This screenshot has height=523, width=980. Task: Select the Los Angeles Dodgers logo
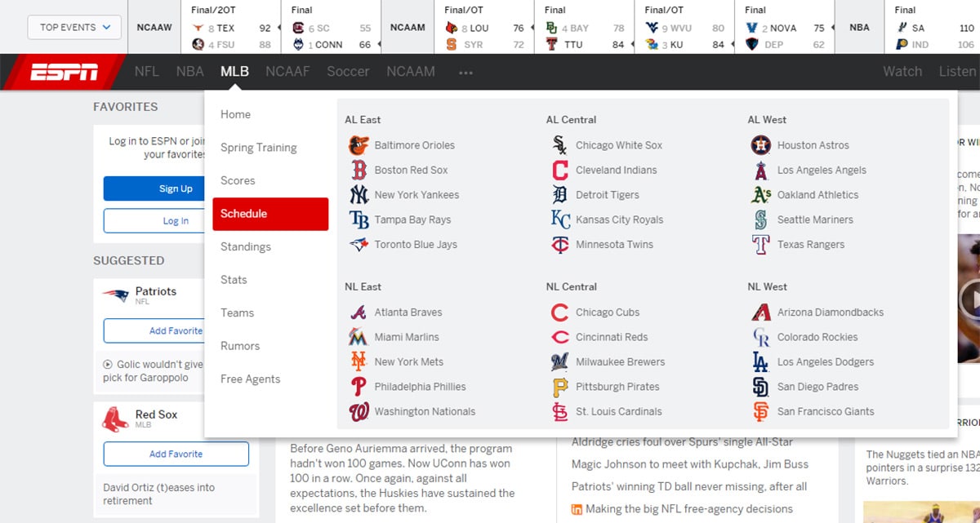760,362
